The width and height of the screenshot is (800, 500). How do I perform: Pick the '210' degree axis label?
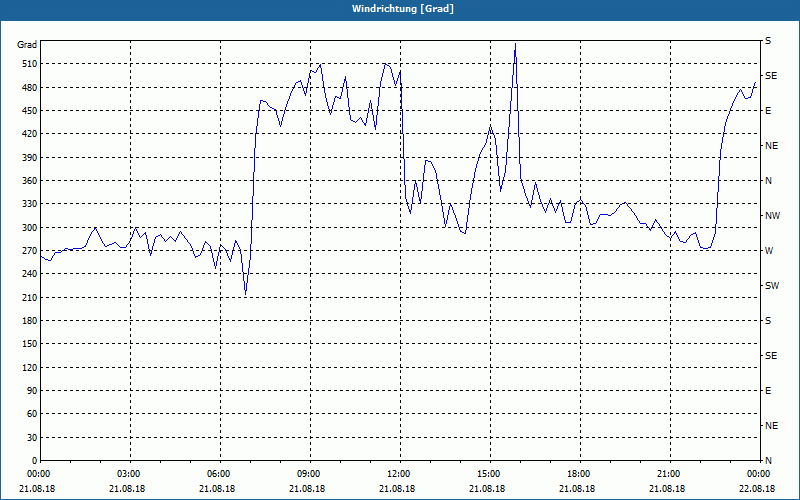point(30,297)
